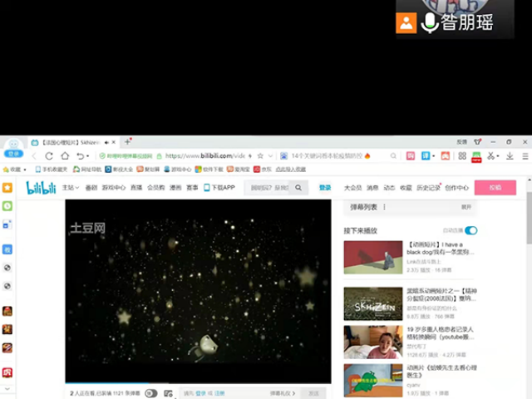Image resolution: width=532 pixels, height=399 pixels.
Task: Open 历史记录 in the bilibili header
Action: (429, 188)
